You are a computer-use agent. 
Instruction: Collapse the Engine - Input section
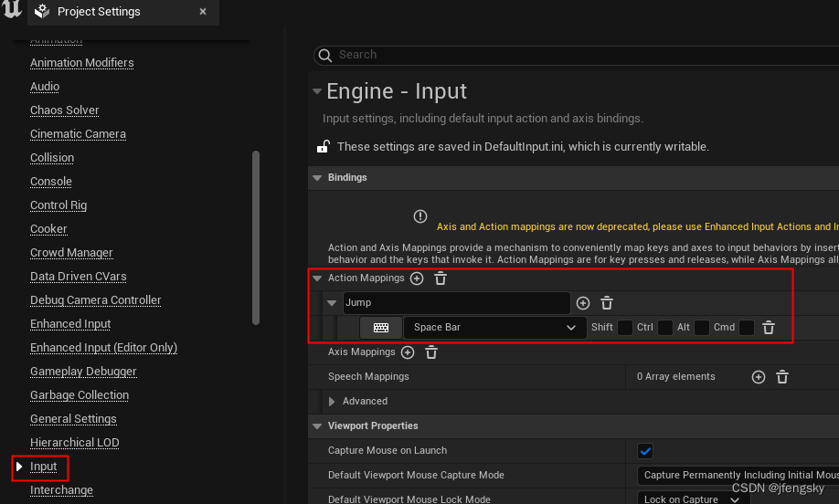[317, 91]
